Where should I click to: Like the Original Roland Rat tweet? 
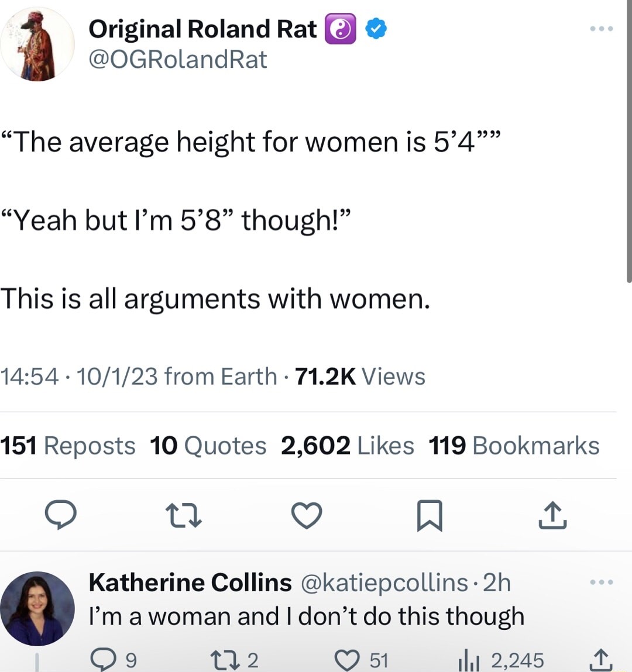[x=307, y=515]
